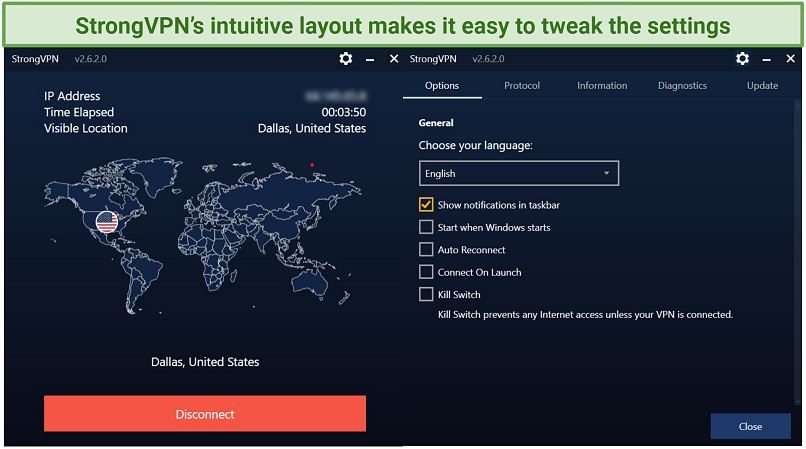This screenshot has height=449, width=806.
Task: Switch to the Options tab
Action: (442, 86)
